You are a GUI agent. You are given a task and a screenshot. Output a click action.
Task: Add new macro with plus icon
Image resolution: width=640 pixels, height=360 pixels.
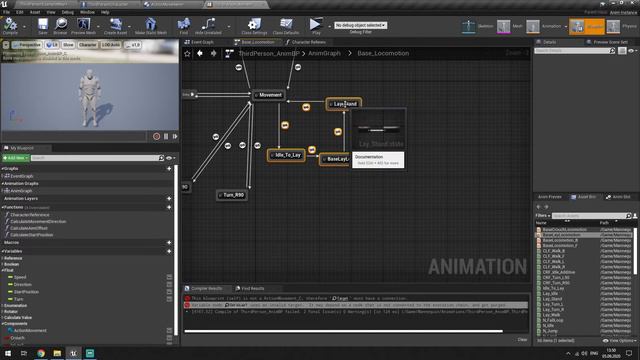pyautogui.click(x=169, y=242)
